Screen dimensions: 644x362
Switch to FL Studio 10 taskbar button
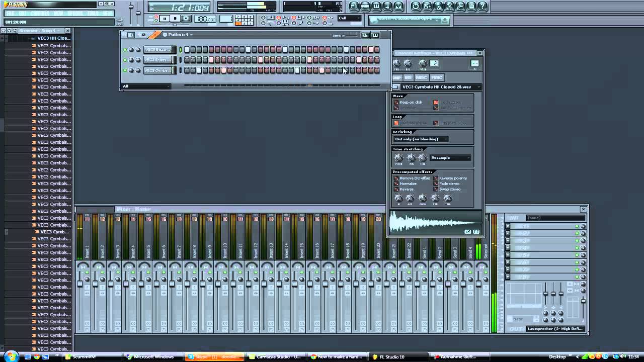[398, 357]
